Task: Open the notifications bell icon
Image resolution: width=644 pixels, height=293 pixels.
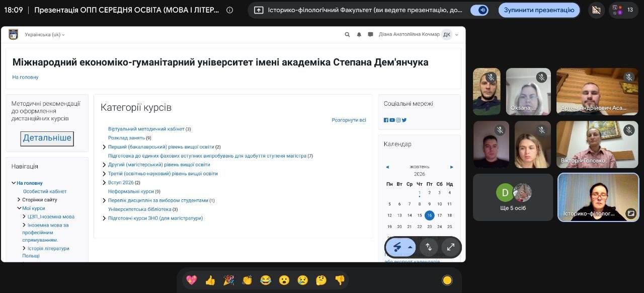Action: tap(359, 35)
